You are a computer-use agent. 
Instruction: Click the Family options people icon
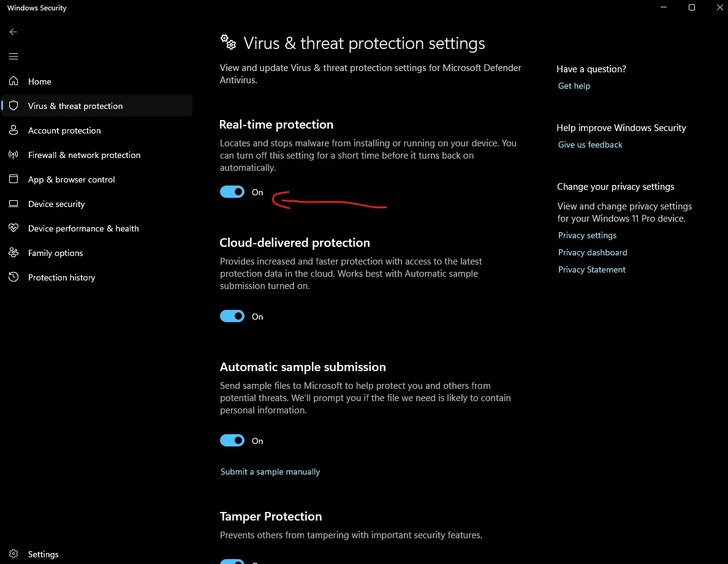tap(13, 253)
